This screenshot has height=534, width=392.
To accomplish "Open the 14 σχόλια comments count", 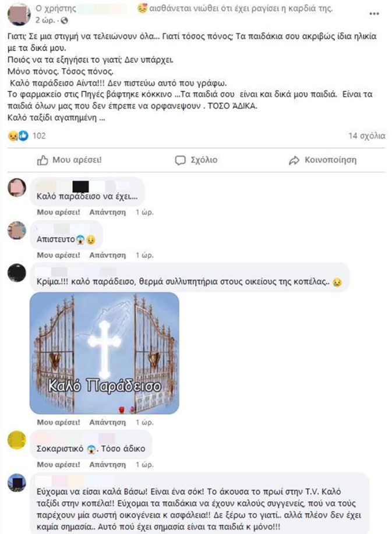I will coord(367,136).
